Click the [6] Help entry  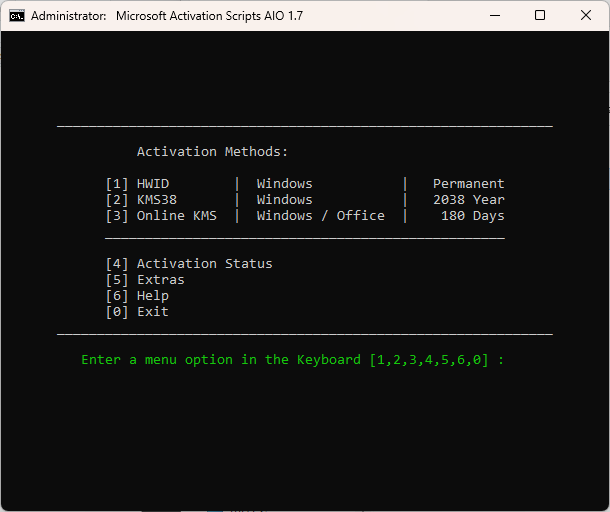pyautogui.click(x=137, y=296)
